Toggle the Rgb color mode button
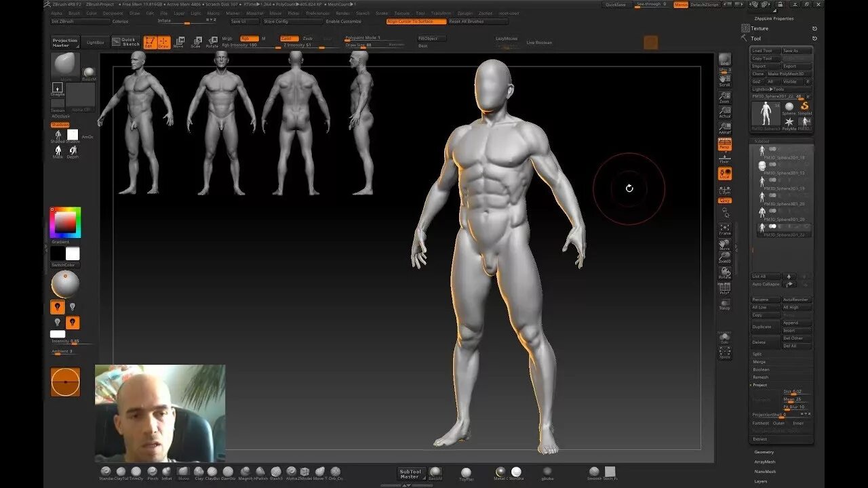 coord(250,38)
